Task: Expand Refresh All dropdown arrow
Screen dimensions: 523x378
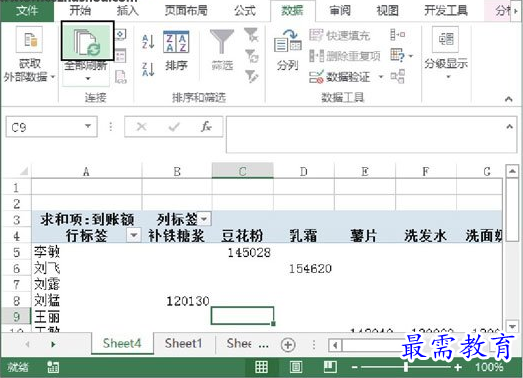Action: (88, 79)
